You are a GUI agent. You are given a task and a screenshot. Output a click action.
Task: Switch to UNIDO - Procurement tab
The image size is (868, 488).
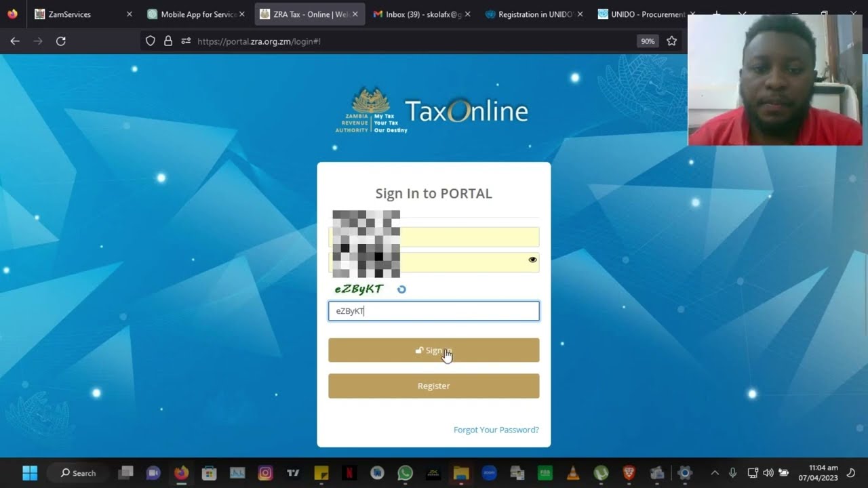pos(646,14)
